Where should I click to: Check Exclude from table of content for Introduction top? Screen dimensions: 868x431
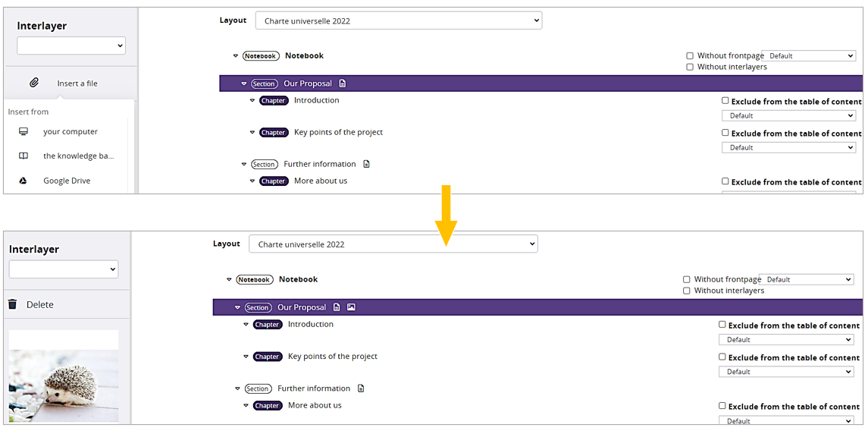click(x=725, y=101)
